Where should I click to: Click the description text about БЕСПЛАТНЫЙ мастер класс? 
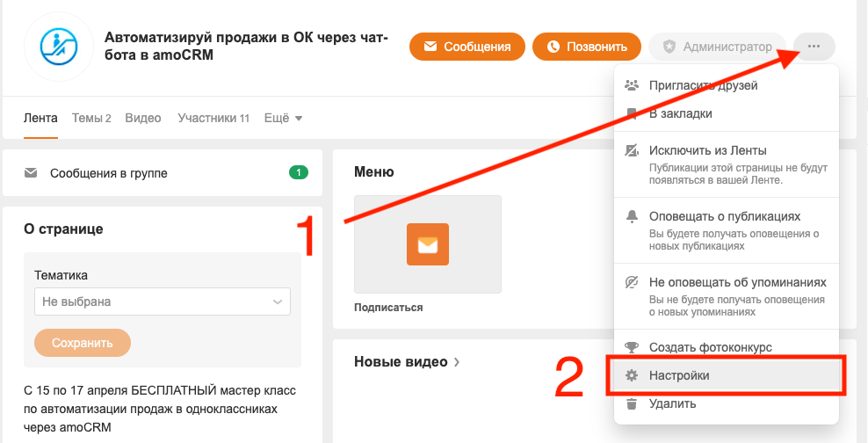[160, 409]
